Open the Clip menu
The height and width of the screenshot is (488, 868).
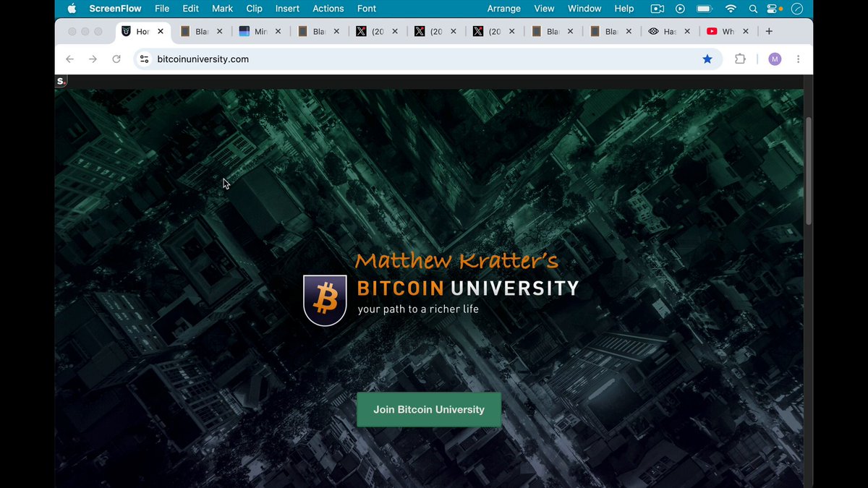pos(254,9)
